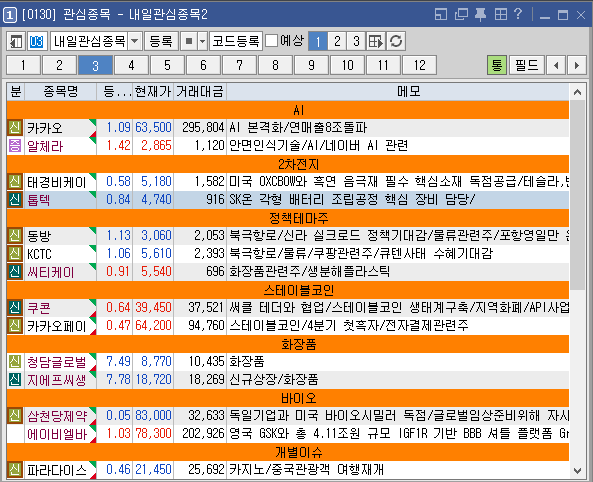This screenshot has height=482, width=593.
Task: Click the 신 badge beside 카카오
Action: click(15, 127)
